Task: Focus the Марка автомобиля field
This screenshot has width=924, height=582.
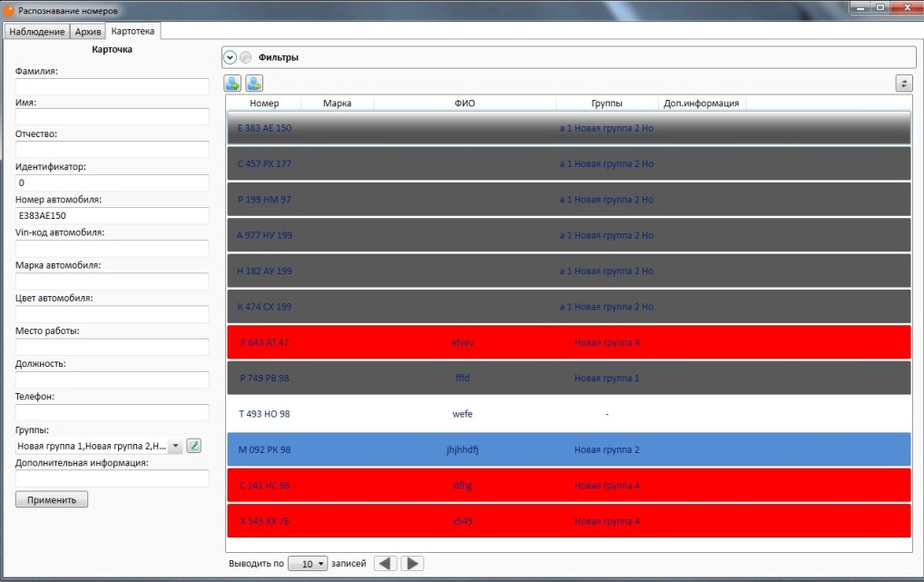Action: pos(112,281)
